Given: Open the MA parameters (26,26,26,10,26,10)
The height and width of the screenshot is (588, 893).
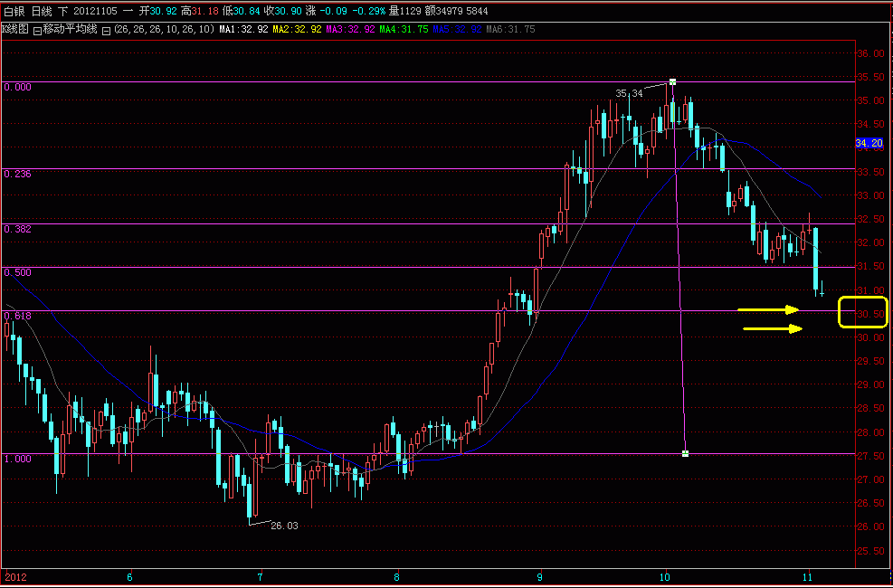Looking at the screenshot, I should 165,30.
